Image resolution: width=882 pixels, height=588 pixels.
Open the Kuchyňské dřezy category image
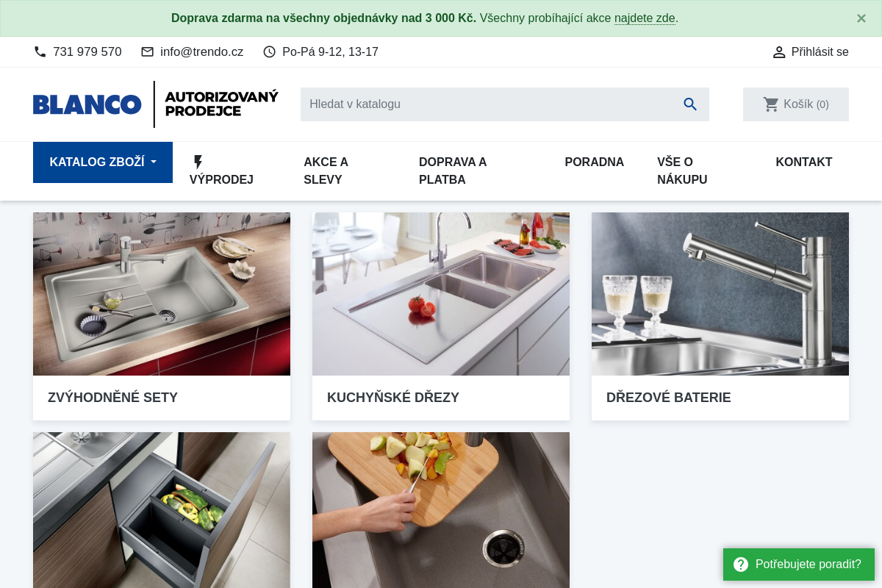click(x=441, y=294)
